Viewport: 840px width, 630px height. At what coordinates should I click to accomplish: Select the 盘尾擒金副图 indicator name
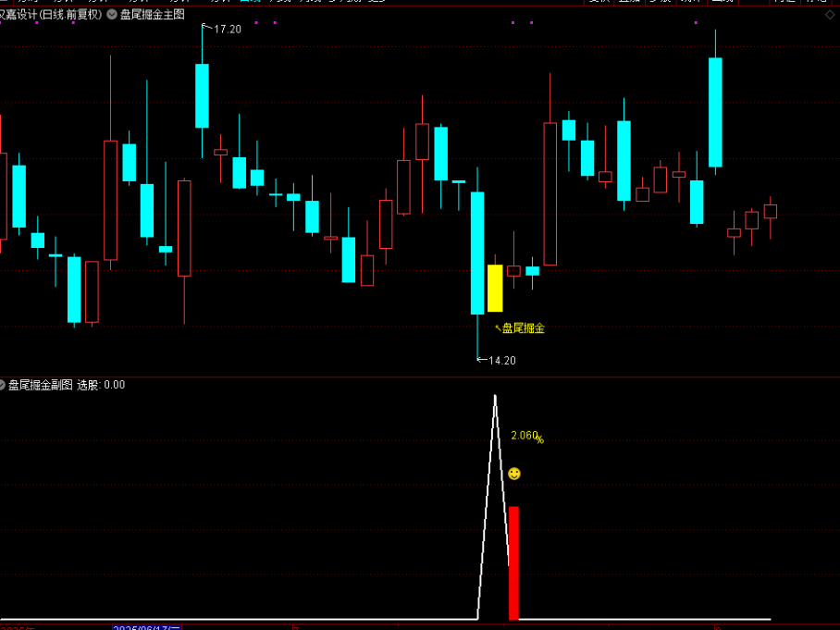(x=40, y=385)
